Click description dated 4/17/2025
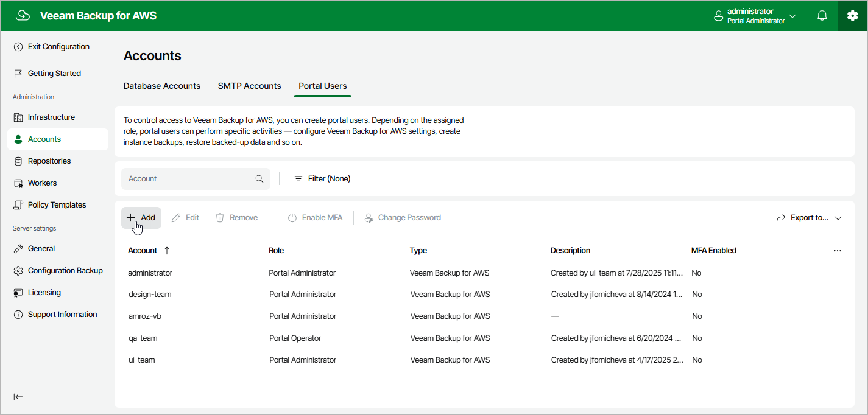This screenshot has width=868, height=415. point(617,360)
